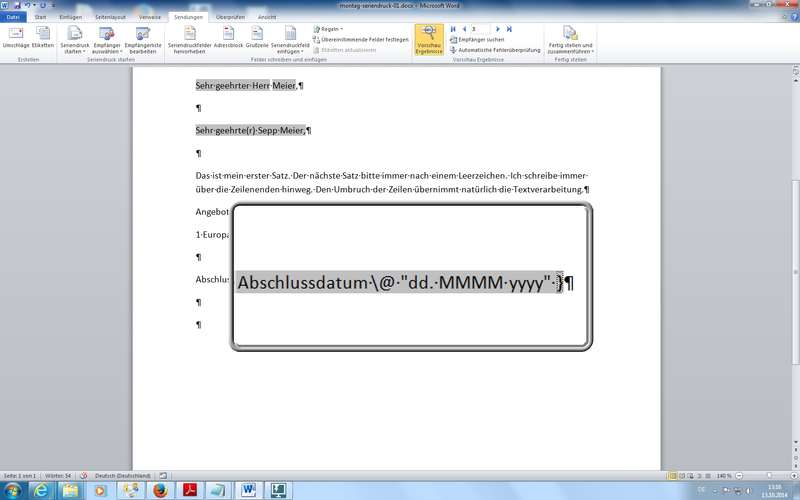Open Windows Media Player in the taskbar
Image resolution: width=800 pixels, height=500 pixels.
click(x=100, y=490)
